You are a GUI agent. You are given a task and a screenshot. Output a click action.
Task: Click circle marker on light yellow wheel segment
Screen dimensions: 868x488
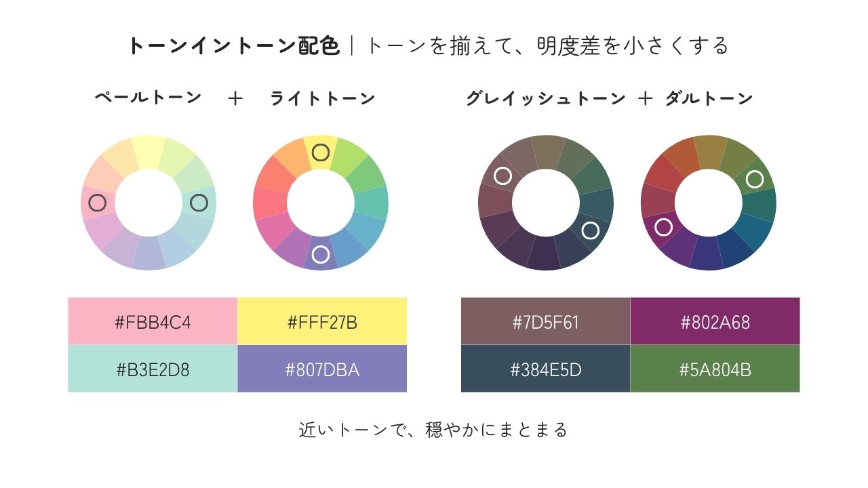(x=321, y=152)
